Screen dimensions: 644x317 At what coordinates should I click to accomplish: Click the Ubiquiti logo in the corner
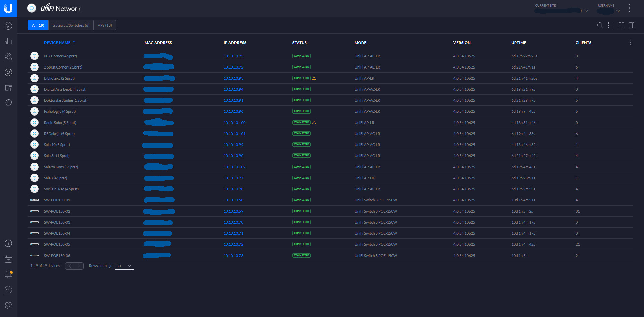click(8, 8)
